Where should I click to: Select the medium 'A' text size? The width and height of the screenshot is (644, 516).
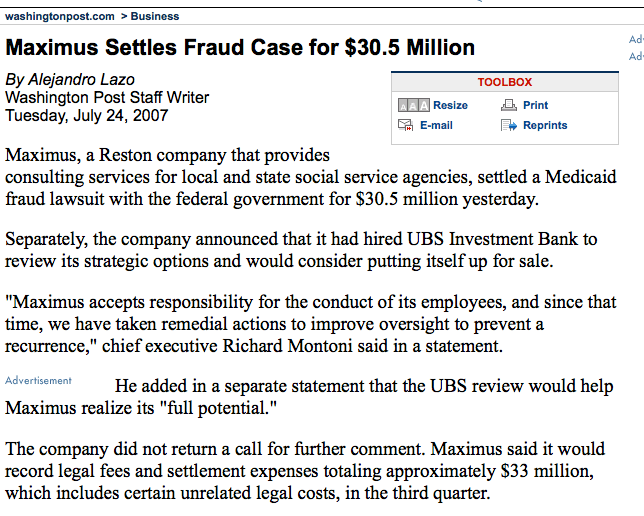pyautogui.click(x=412, y=105)
